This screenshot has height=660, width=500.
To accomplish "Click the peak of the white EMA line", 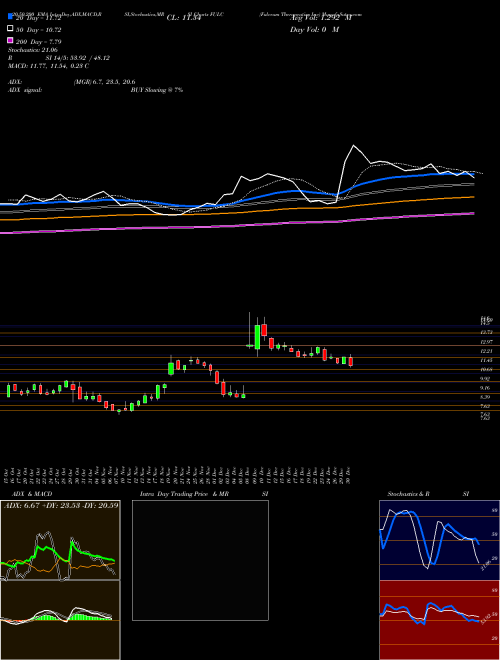I will click(354, 146).
